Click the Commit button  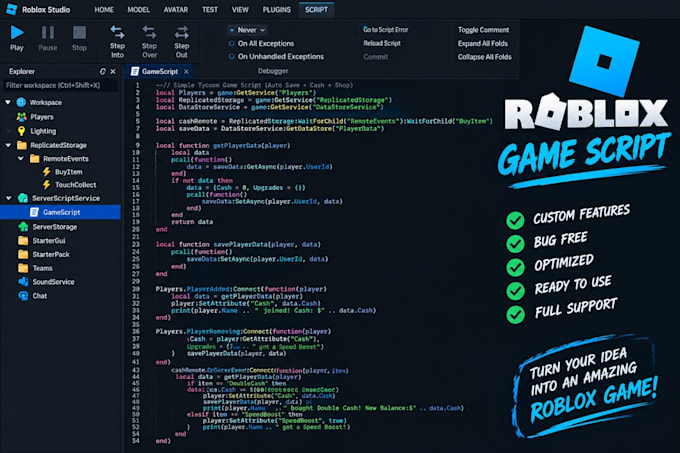(x=376, y=57)
